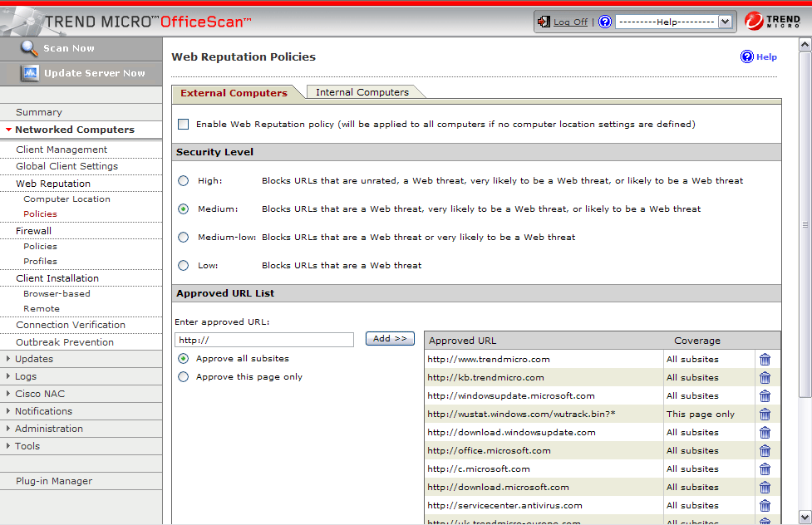Viewport: 812px width, 525px height.
Task: Open Plug-in Manager
Action: (54, 481)
